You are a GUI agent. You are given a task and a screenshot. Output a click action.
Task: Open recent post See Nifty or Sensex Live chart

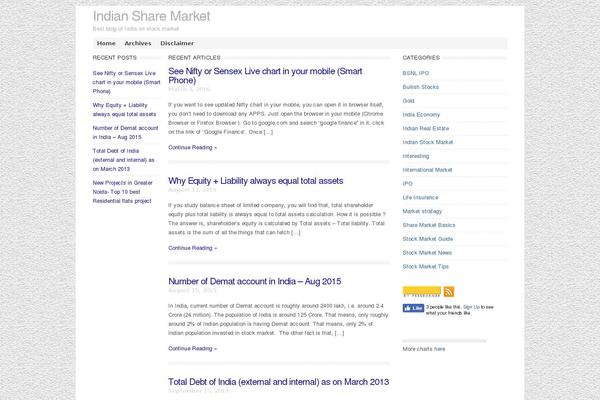coord(126,82)
